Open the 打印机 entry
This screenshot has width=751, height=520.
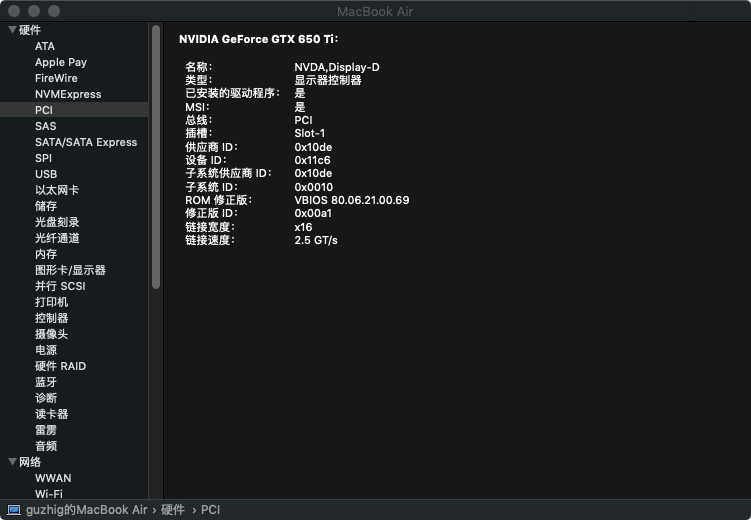click(x=52, y=302)
